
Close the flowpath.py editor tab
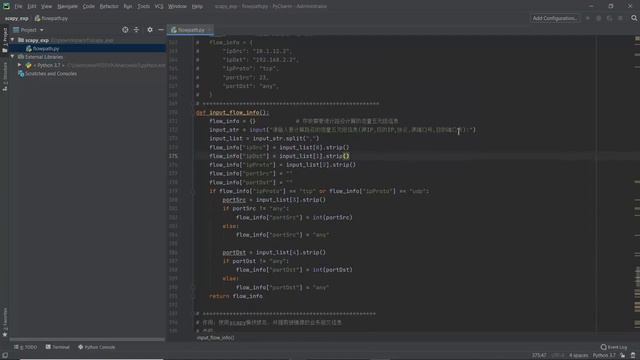click(x=209, y=30)
